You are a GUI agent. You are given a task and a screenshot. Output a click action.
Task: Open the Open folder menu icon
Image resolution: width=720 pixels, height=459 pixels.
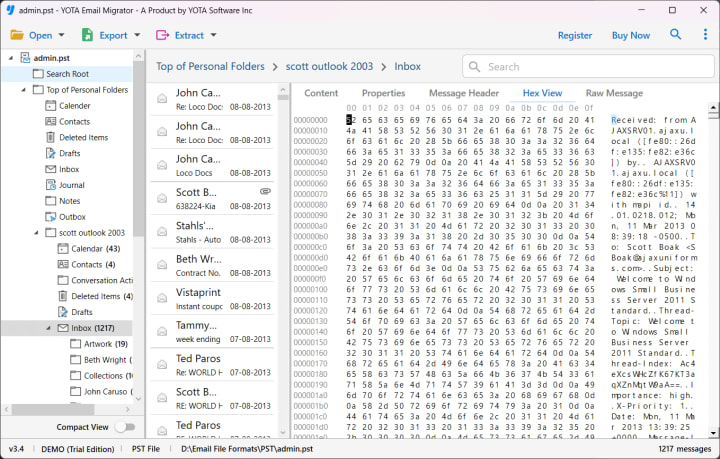coord(17,35)
